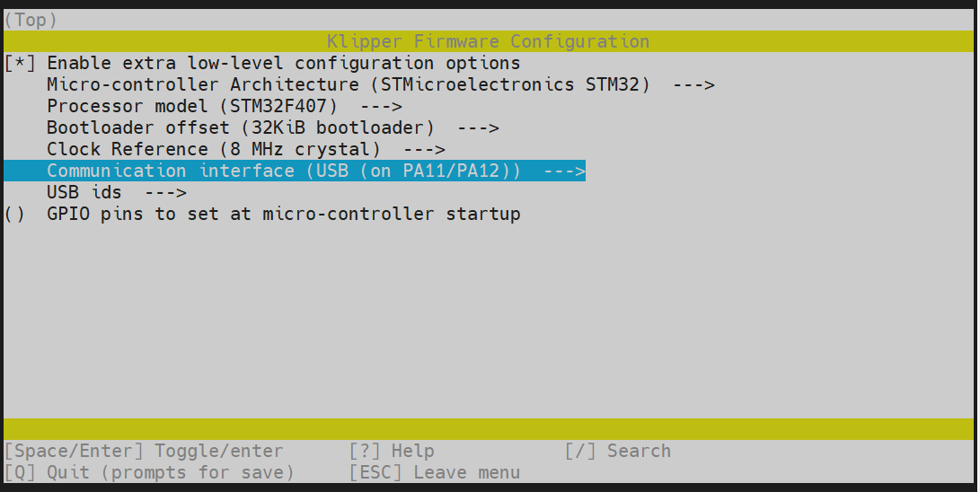The width and height of the screenshot is (980, 492).
Task: Click the [ESC] Leave menu shortcut
Action: (434, 473)
